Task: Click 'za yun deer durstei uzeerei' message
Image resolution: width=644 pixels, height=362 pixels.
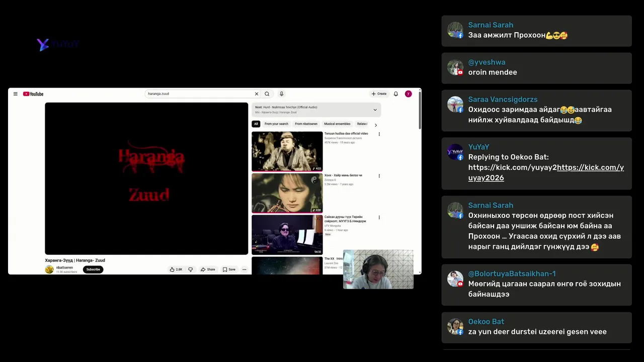Action: pyautogui.click(x=537, y=332)
